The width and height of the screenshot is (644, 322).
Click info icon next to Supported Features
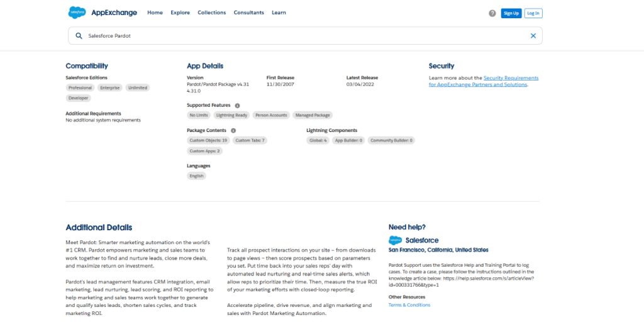[x=237, y=106]
